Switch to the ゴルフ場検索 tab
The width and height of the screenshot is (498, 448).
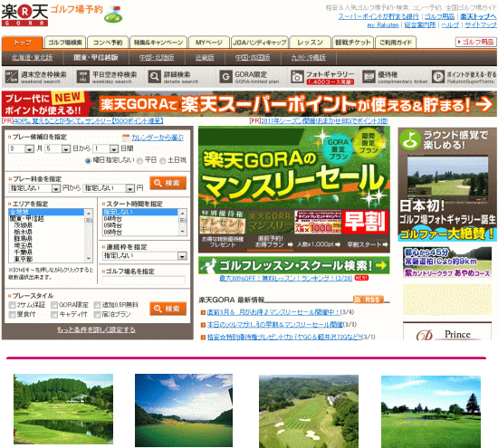(x=65, y=43)
